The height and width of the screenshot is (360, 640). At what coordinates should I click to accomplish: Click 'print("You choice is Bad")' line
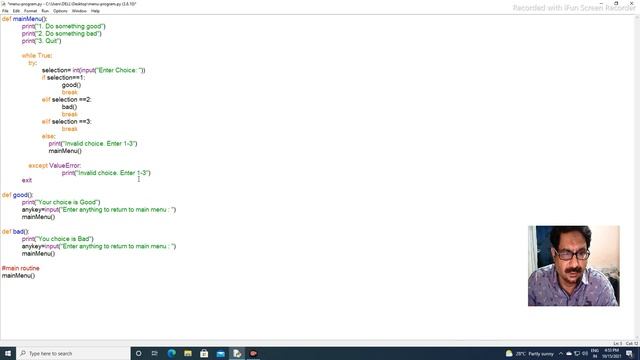tap(58, 239)
